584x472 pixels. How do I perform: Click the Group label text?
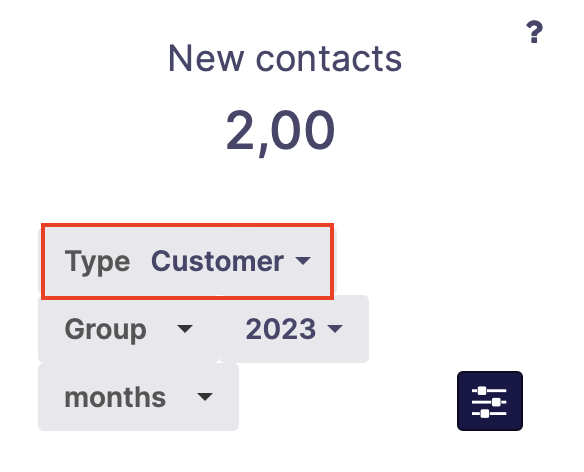tap(105, 330)
